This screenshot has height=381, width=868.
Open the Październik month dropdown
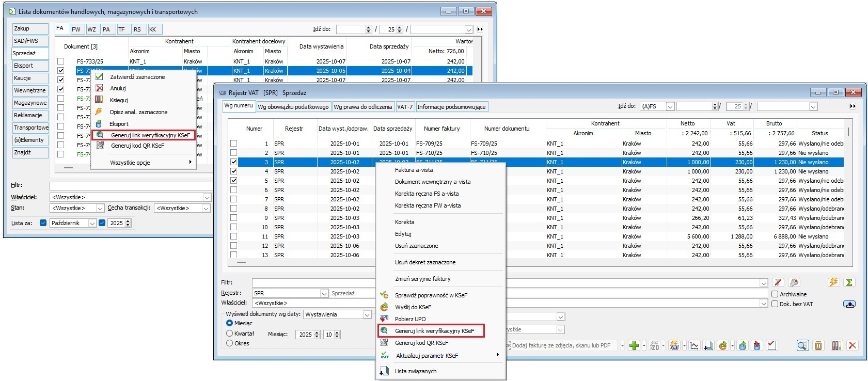click(92, 223)
